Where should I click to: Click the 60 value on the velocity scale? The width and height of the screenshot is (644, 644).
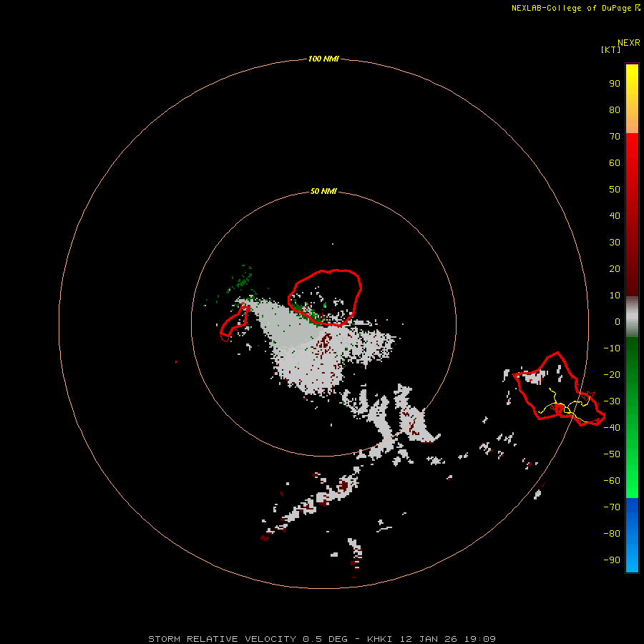[x=615, y=162]
